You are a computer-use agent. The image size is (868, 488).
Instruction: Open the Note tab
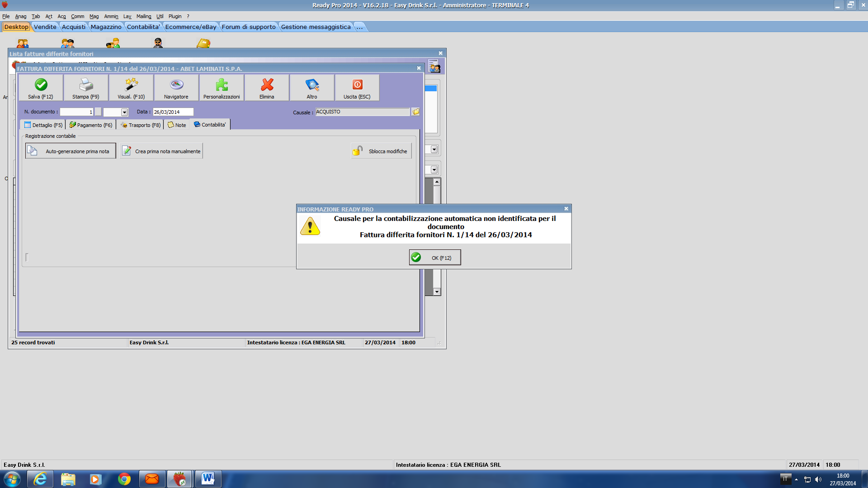click(x=177, y=125)
